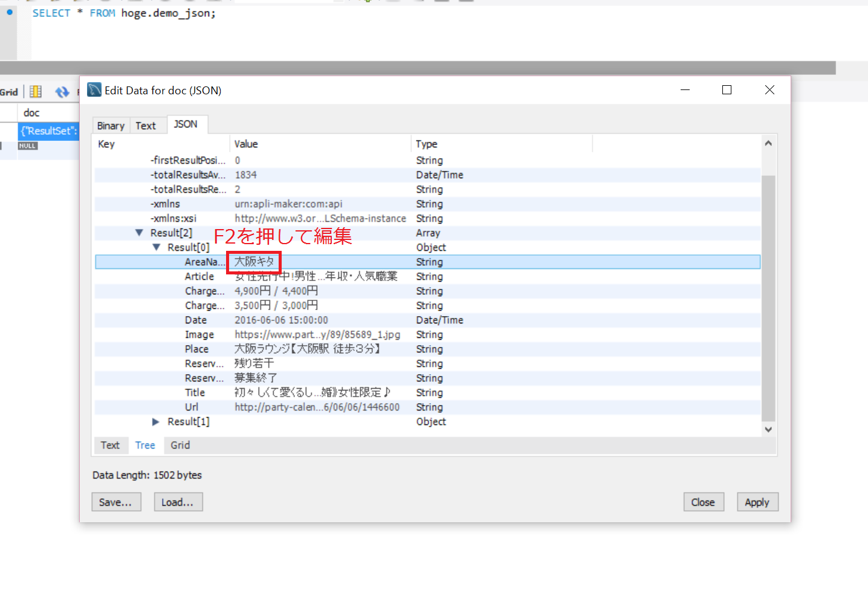Apply the JSON edits
This screenshot has width=868, height=602.
(x=757, y=502)
